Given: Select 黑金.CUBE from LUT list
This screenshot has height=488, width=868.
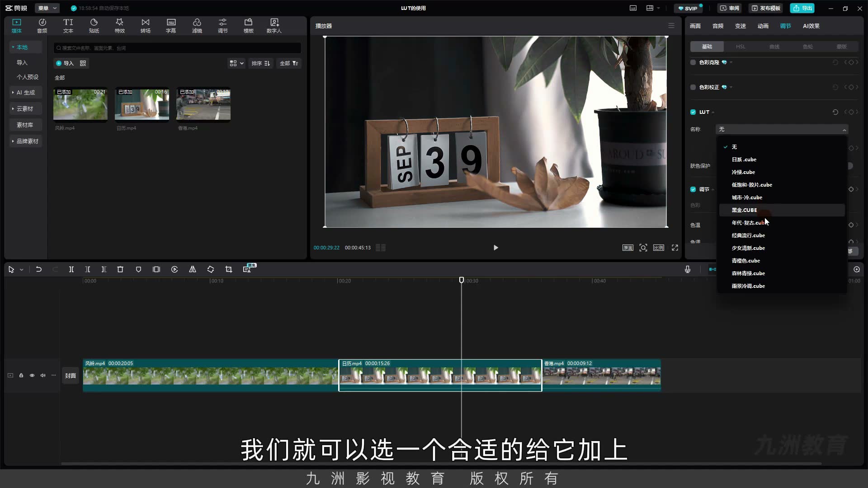Looking at the screenshot, I should [782, 210].
